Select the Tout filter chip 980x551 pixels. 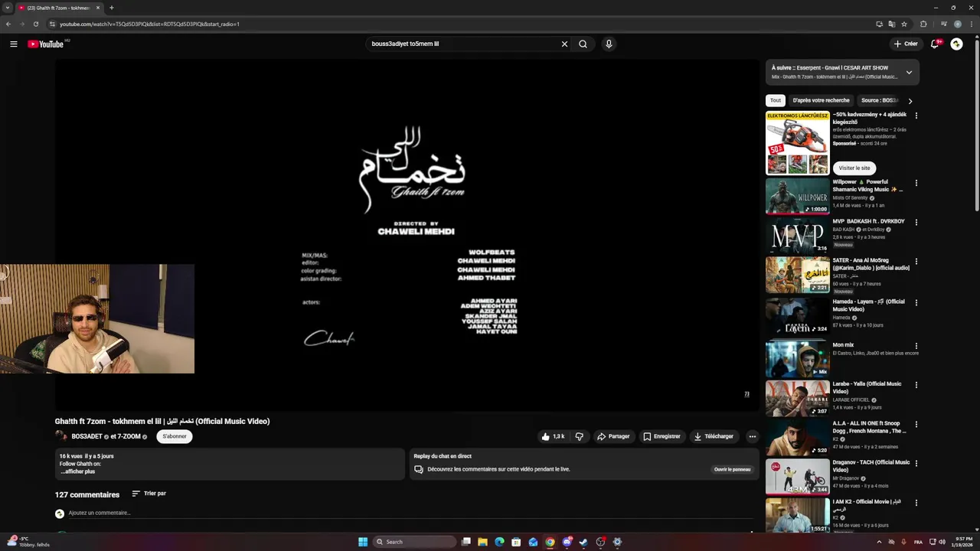pos(776,100)
